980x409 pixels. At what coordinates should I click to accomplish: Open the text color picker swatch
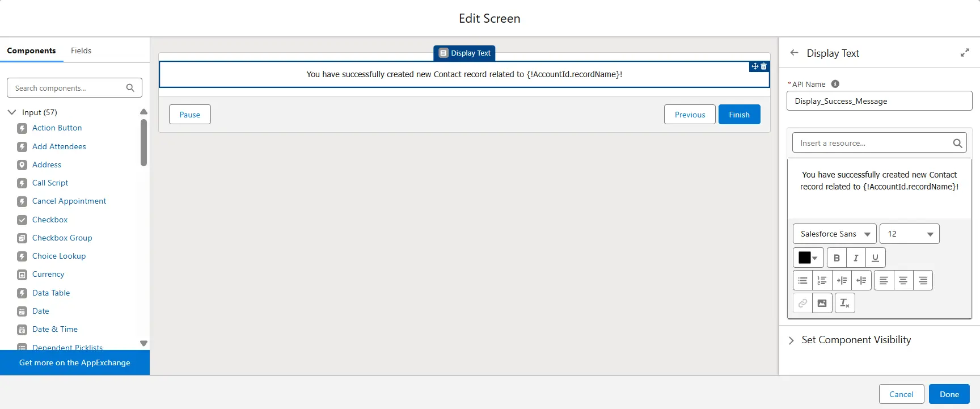point(808,258)
